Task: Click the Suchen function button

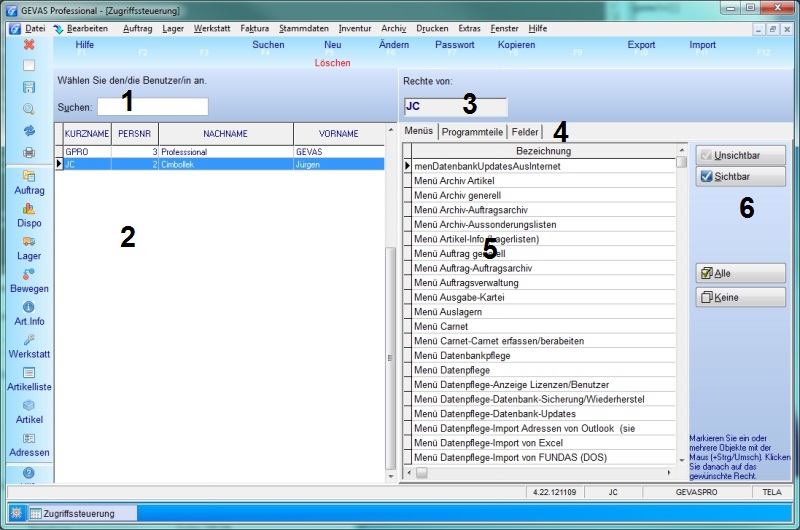Action: (x=268, y=45)
